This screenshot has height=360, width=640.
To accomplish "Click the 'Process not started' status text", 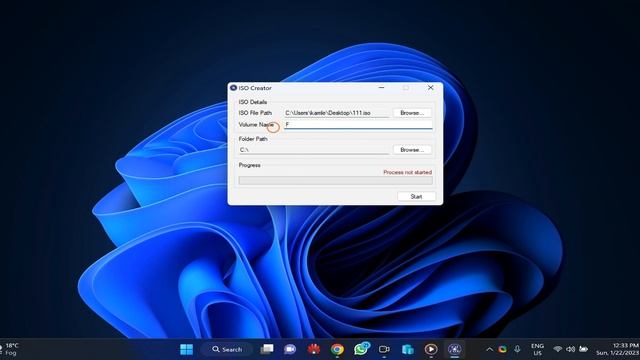I will coord(407,172).
